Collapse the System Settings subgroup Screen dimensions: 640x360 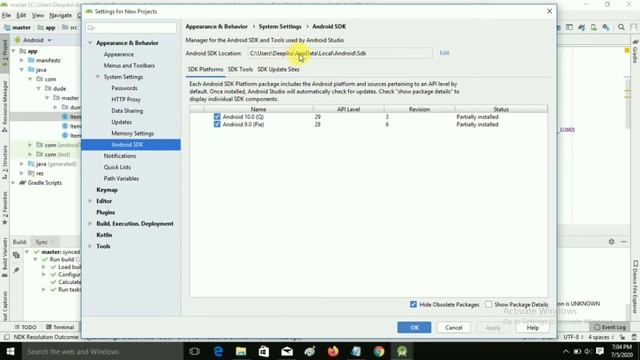pos(98,77)
